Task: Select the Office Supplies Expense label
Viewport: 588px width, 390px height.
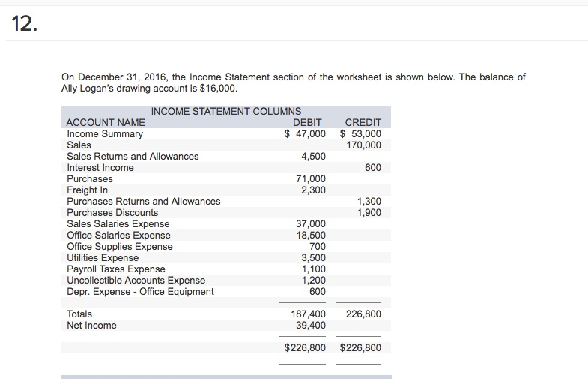Action: tap(120, 247)
